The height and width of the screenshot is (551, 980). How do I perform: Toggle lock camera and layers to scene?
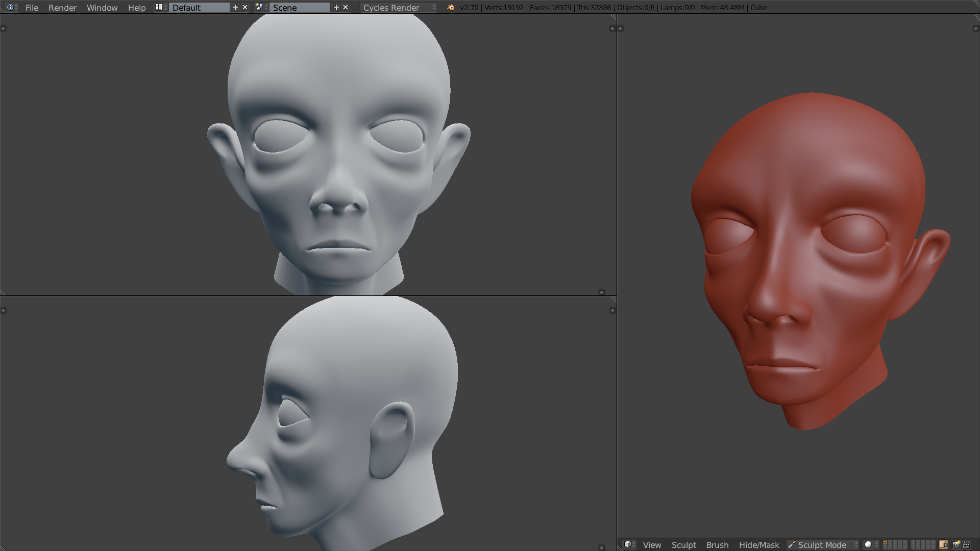point(943,544)
